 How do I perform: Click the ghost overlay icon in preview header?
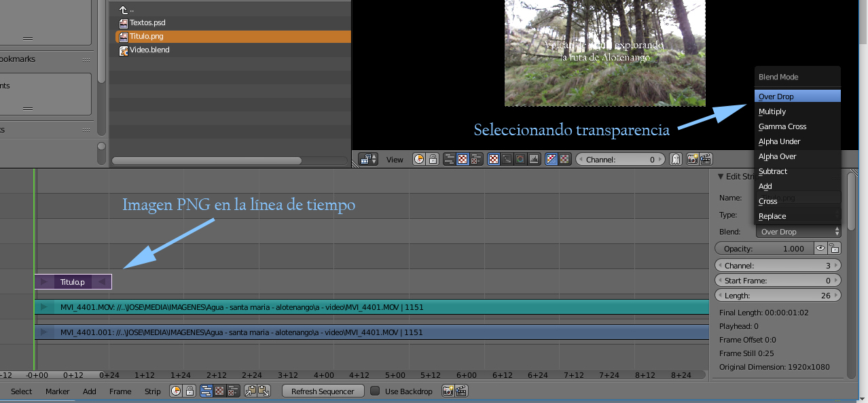[676, 159]
